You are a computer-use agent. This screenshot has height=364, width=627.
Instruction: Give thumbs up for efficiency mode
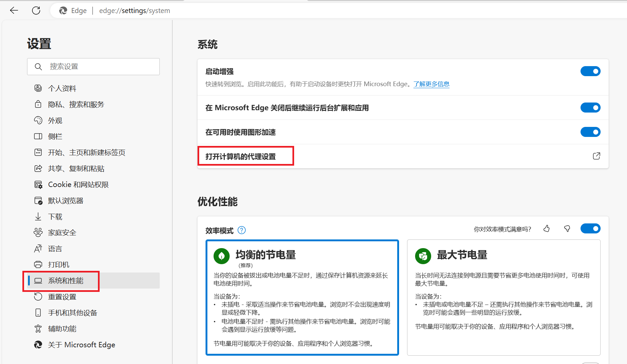[x=546, y=228]
